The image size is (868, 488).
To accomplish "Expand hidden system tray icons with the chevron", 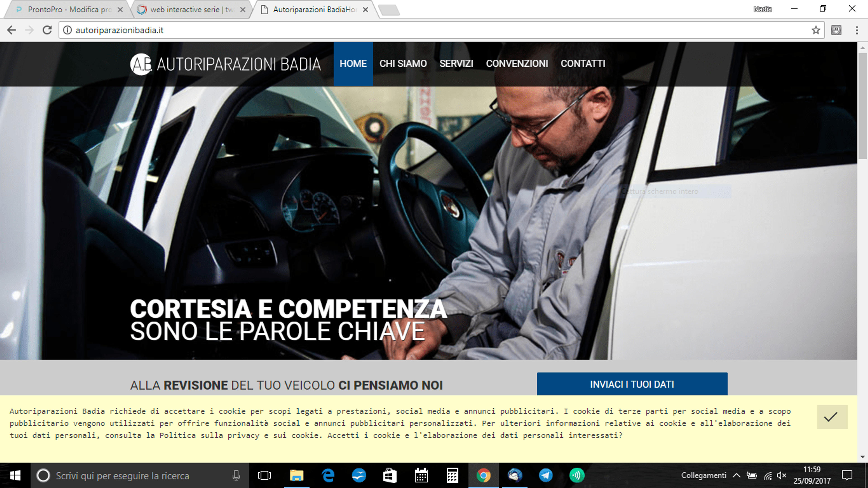I will tap(736, 475).
